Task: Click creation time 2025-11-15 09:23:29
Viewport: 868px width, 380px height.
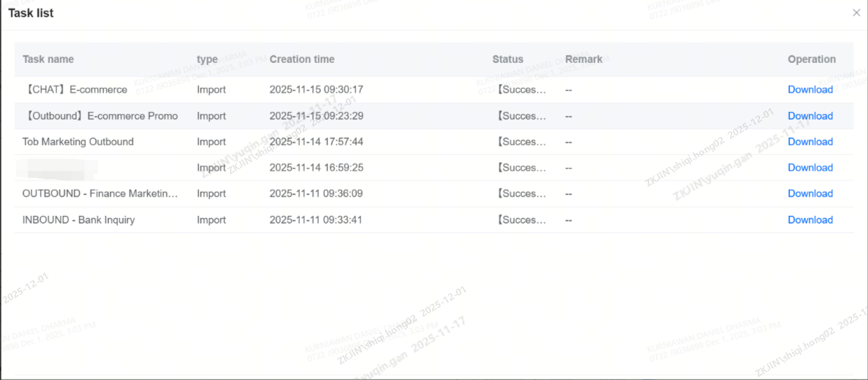Action: click(x=316, y=116)
